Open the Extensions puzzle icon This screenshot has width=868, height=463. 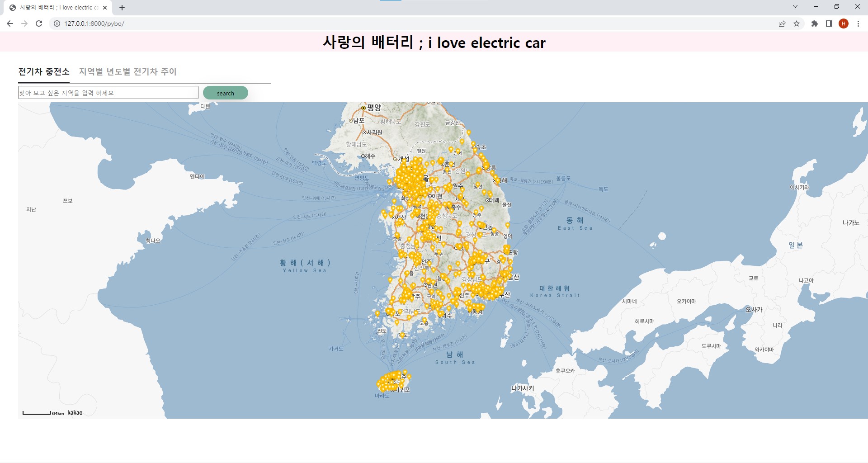[815, 24]
